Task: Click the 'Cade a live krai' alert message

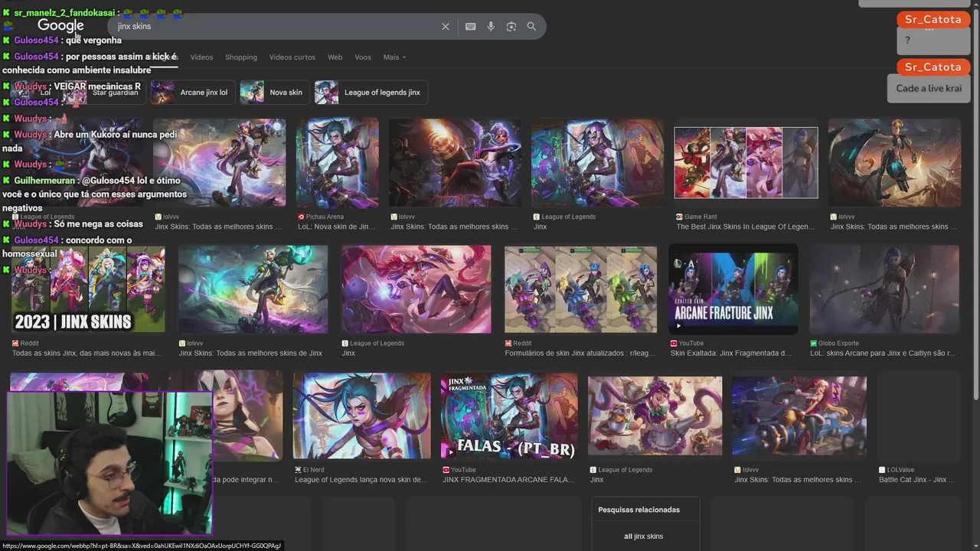Action: point(929,88)
